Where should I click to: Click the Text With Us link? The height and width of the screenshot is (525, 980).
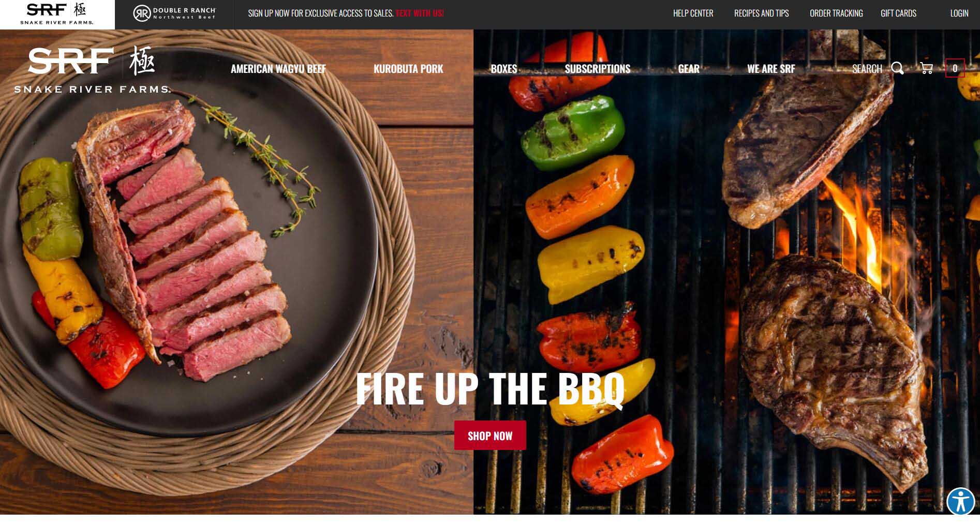pos(420,13)
